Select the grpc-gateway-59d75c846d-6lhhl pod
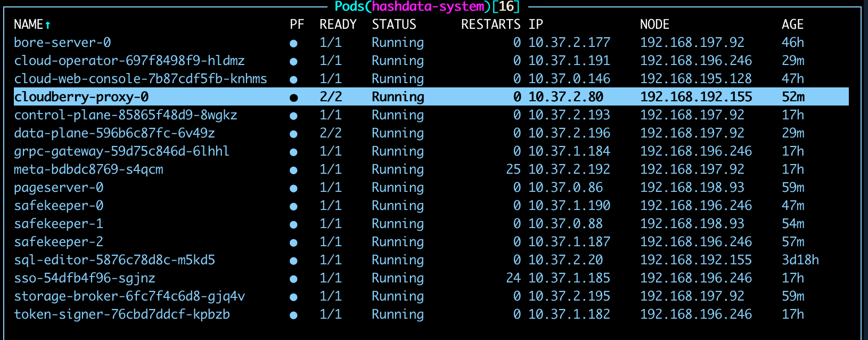The width and height of the screenshot is (868, 340). [121, 151]
